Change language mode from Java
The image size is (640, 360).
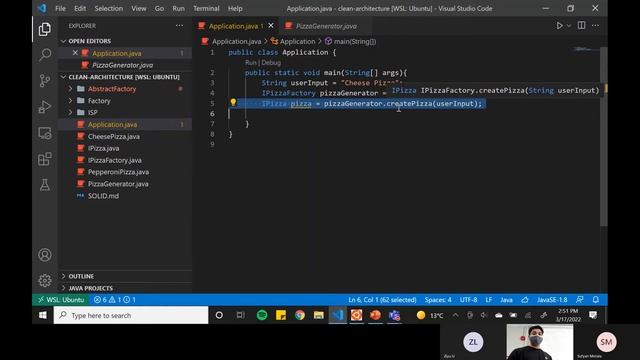pyautogui.click(x=506, y=300)
